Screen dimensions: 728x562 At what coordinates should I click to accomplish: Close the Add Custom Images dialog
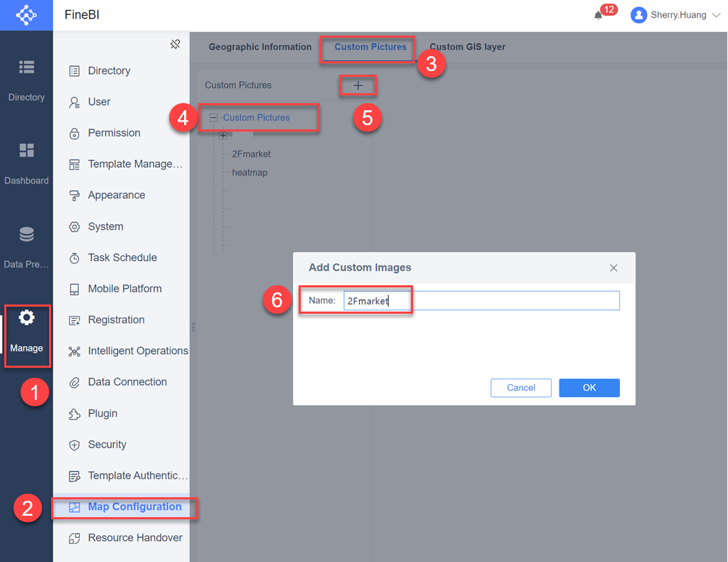click(x=614, y=268)
